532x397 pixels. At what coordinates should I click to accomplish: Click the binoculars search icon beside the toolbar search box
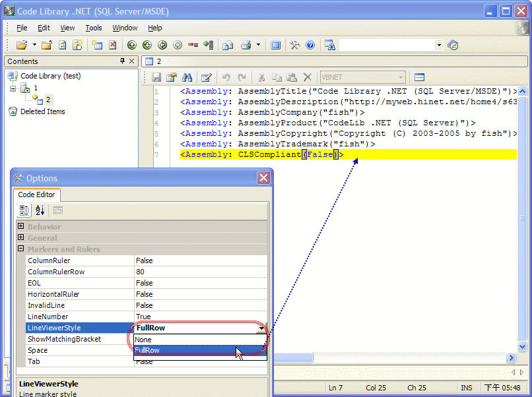(330, 45)
